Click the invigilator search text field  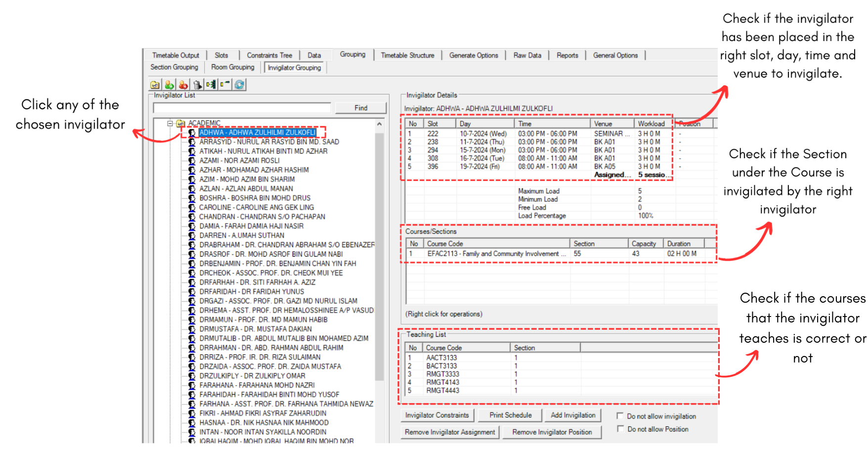[x=242, y=108]
